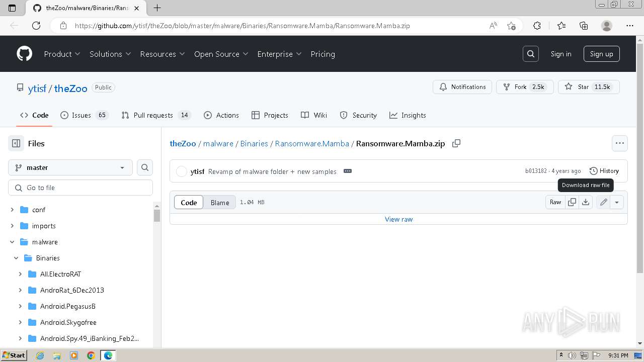This screenshot has height=362, width=644.
Task: View site information lock icon
Action: [x=63, y=26]
